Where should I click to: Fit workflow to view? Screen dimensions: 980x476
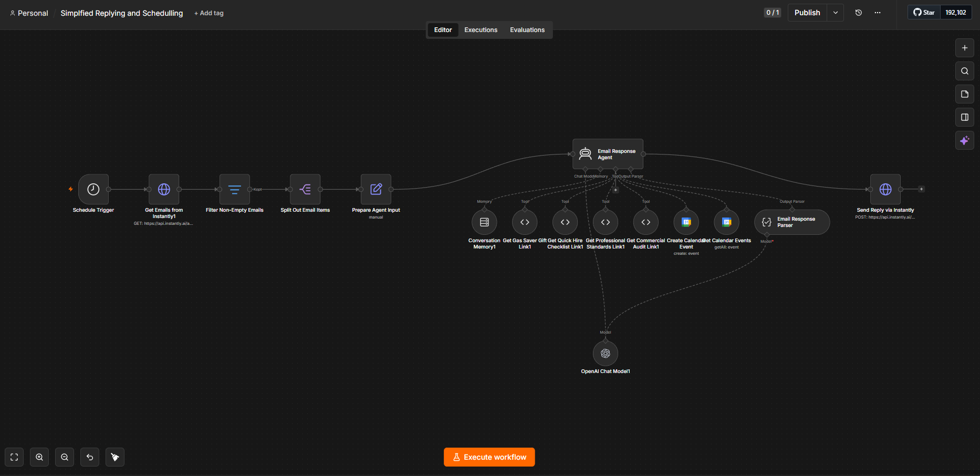click(14, 457)
